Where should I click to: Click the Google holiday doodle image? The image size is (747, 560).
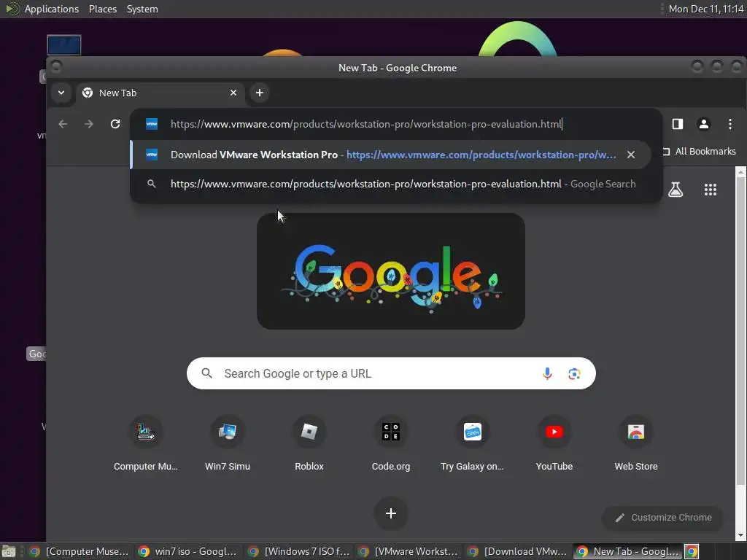tap(391, 271)
